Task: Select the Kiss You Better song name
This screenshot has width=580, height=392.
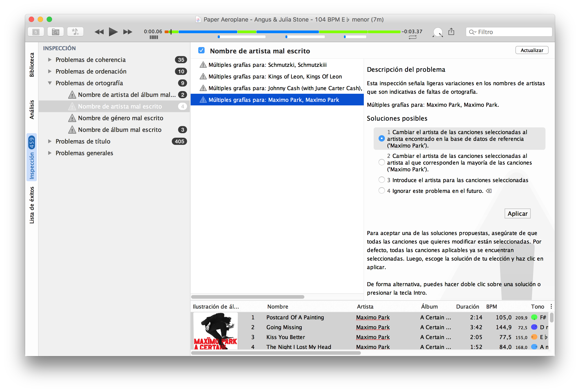Action: point(286,337)
